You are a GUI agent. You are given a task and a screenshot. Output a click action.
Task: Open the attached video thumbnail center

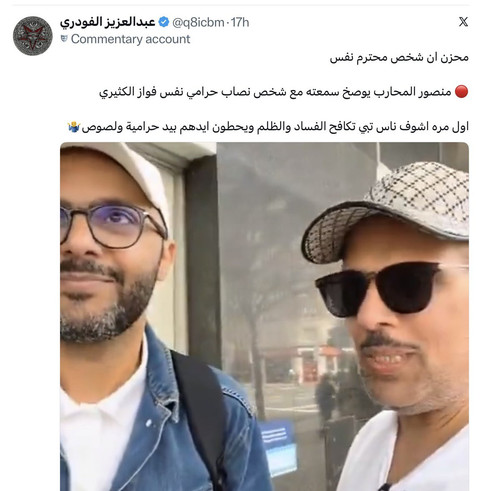(x=264, y=316)
